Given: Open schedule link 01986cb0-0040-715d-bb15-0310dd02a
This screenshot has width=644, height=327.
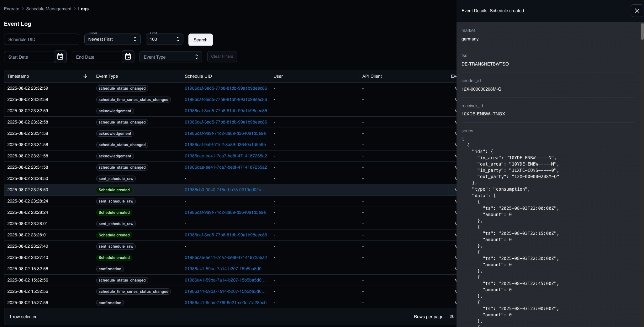Looking at the screenshot, I should point(225,190).
